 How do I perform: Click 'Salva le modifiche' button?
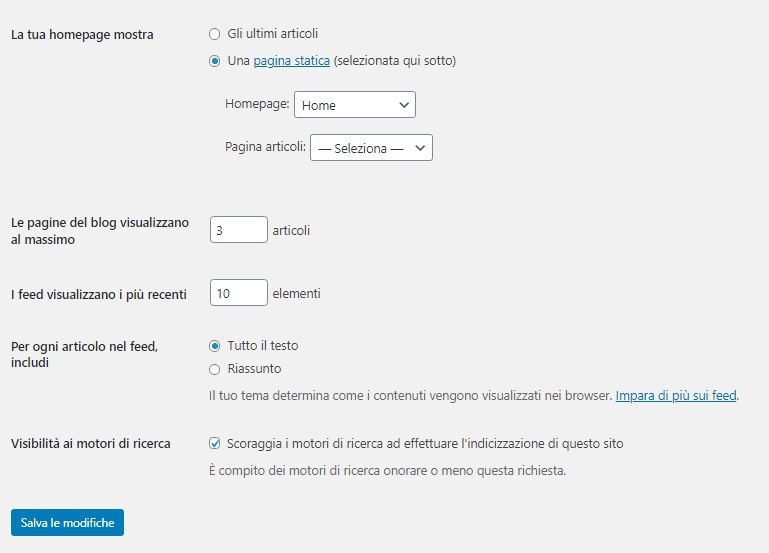click(x=67, y=523)
